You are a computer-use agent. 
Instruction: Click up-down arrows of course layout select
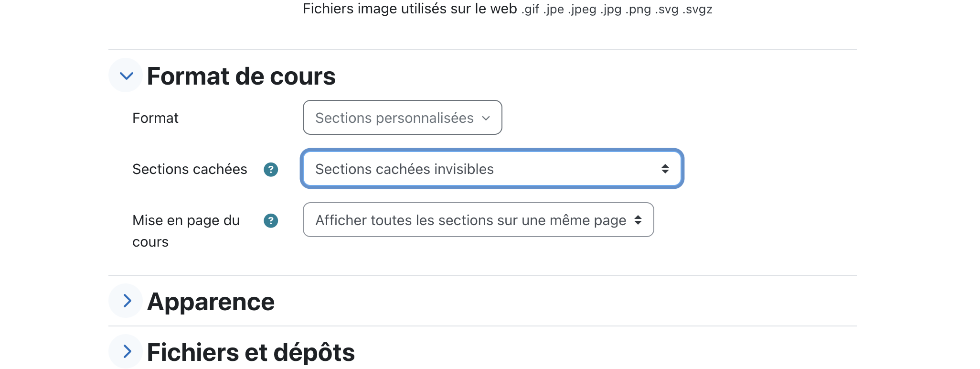tap(638, 220)
